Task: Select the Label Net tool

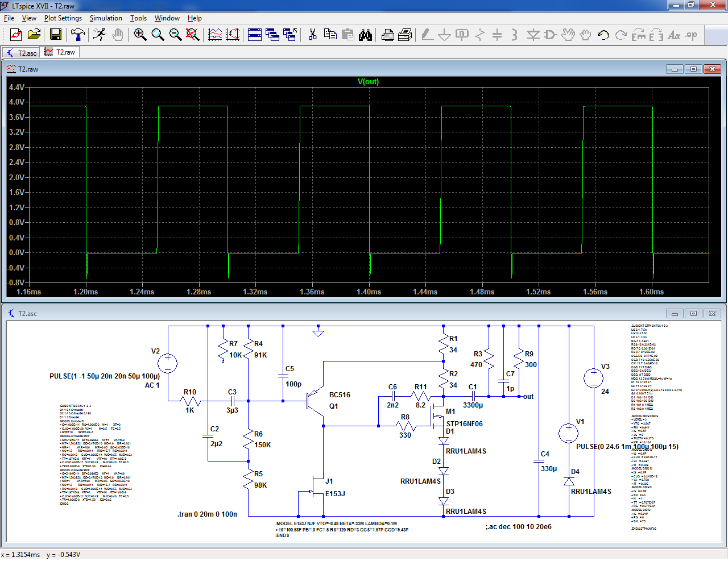Action: [462, 35]
